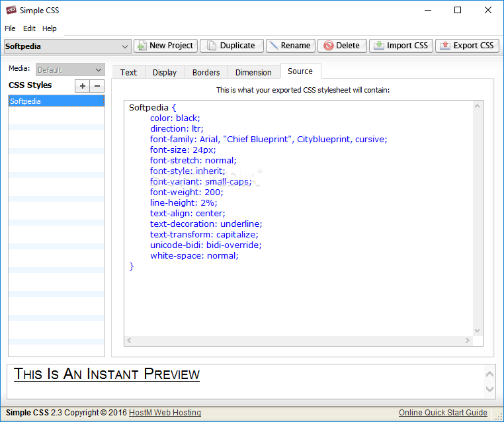Click the Simple CSS app icon in title bar
The image size is (504, 422).
11,10
